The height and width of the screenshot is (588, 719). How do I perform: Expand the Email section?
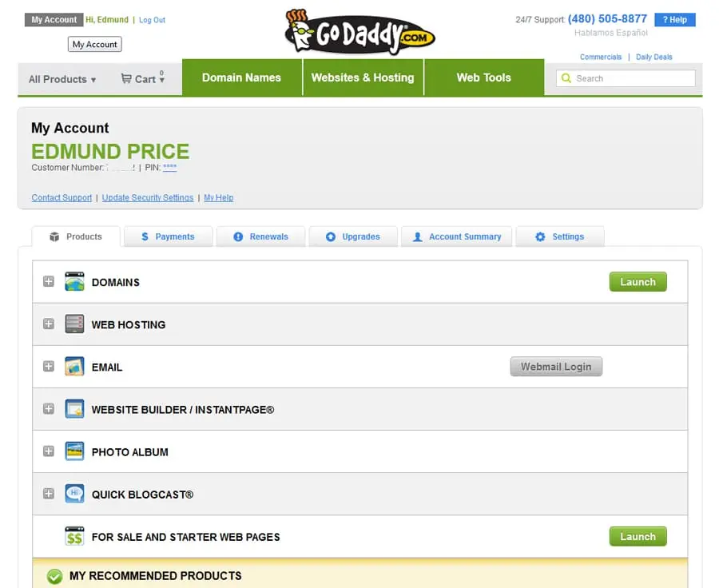point(49,367)
